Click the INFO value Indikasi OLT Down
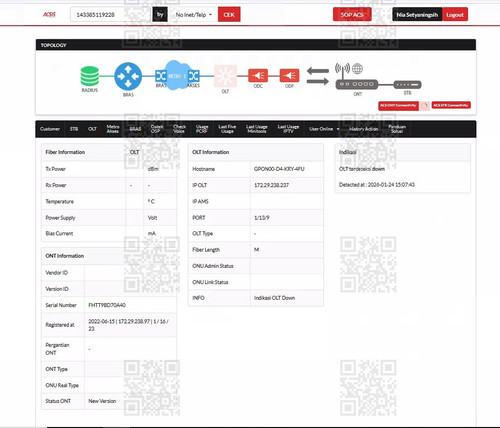The width and height of the screenshot is (500, 428). 274,298
